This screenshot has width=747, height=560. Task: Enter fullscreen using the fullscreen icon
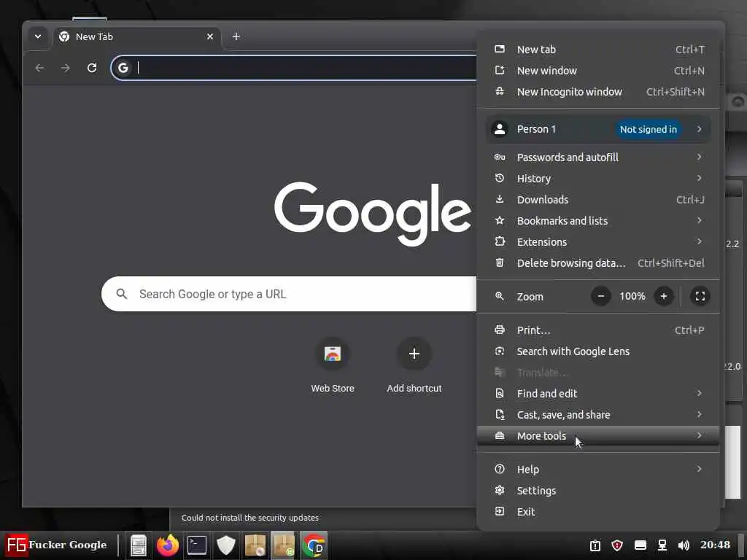(700, 296)
